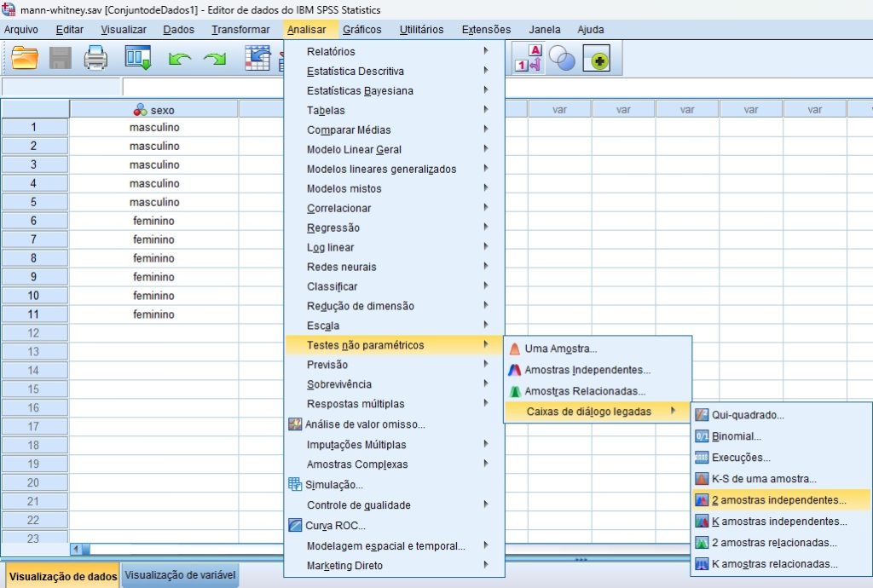Click the horizontal scrollbar left arrow

[75, 549]
